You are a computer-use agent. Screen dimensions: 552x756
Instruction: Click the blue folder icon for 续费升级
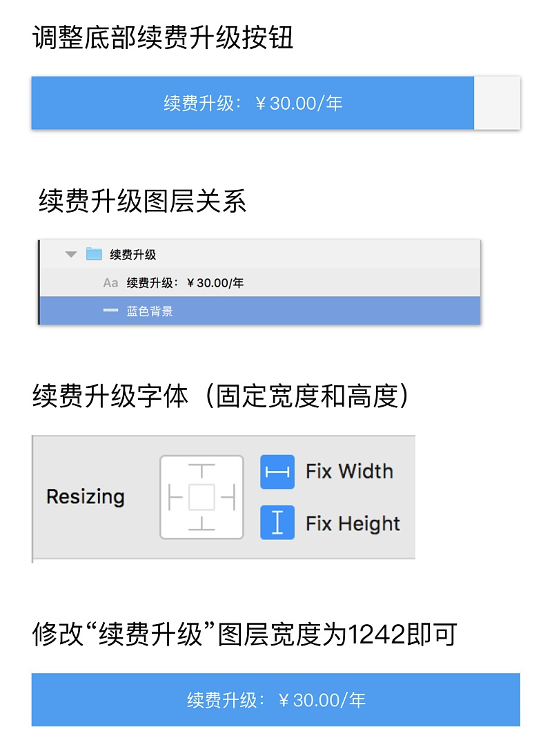[94, 253]
